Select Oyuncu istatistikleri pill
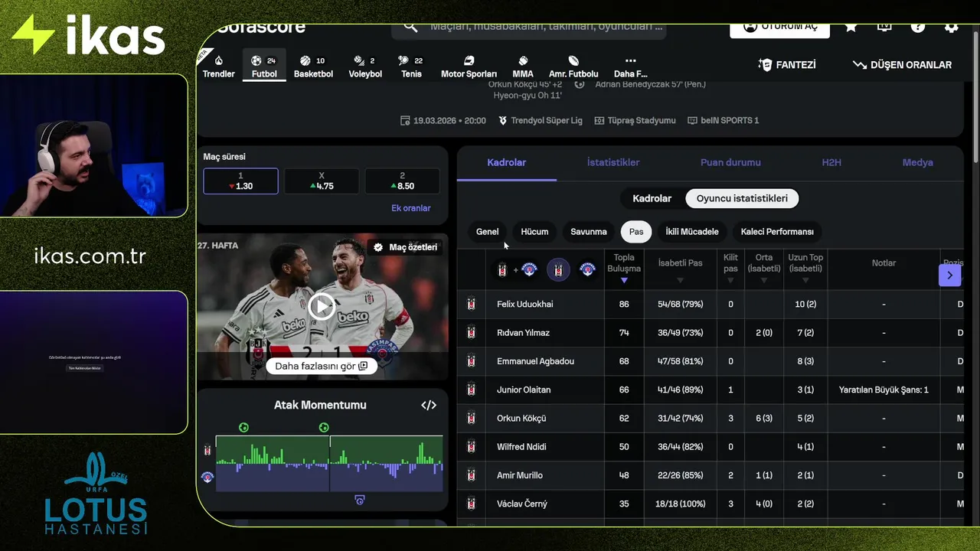This screenshot has width=980, height=551. (742, 198)
